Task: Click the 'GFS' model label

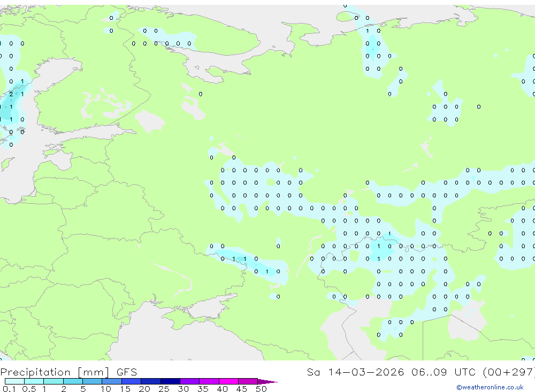Action: (127, 372)
